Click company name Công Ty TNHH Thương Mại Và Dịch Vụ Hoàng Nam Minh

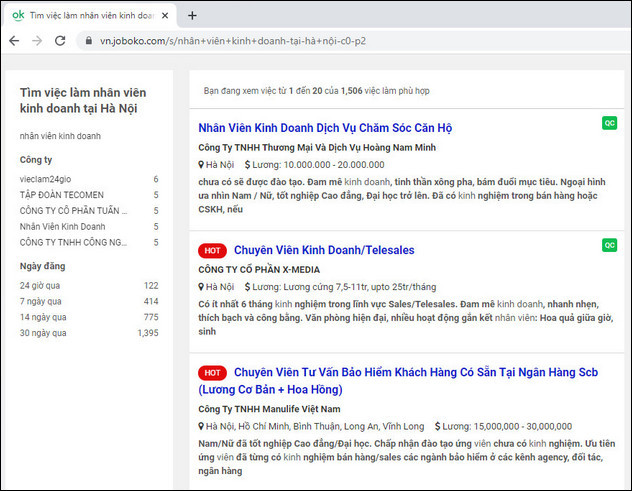[317, 148]
